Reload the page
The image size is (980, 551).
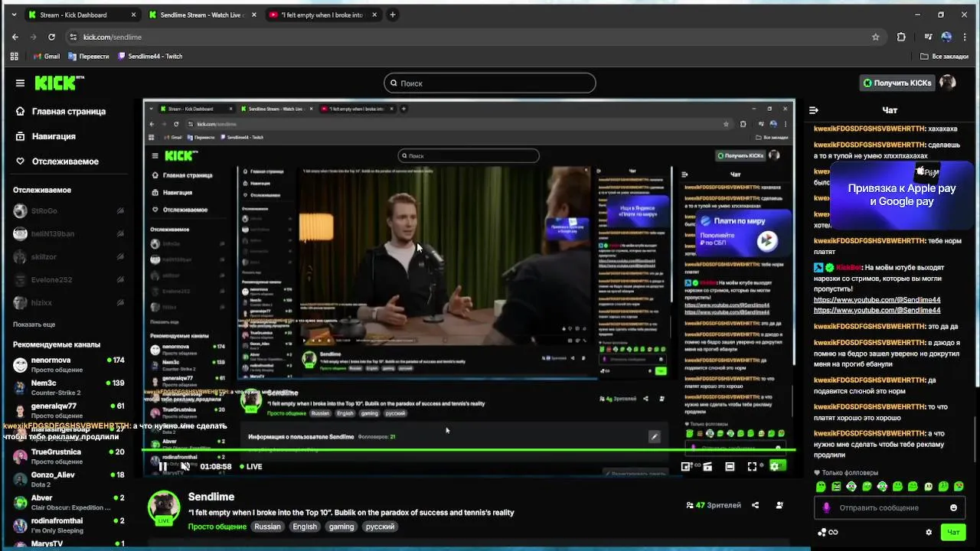pyautogui.click(x=51, y=37)
